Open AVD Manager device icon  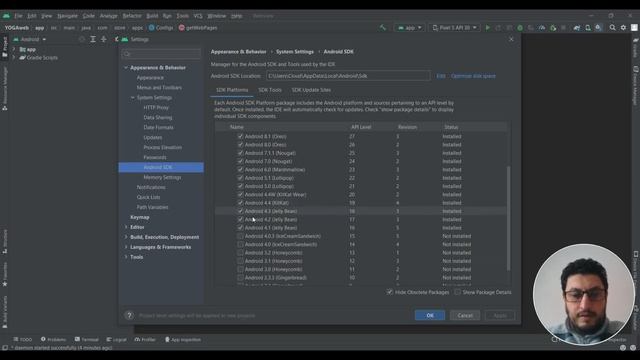(588, 28)
